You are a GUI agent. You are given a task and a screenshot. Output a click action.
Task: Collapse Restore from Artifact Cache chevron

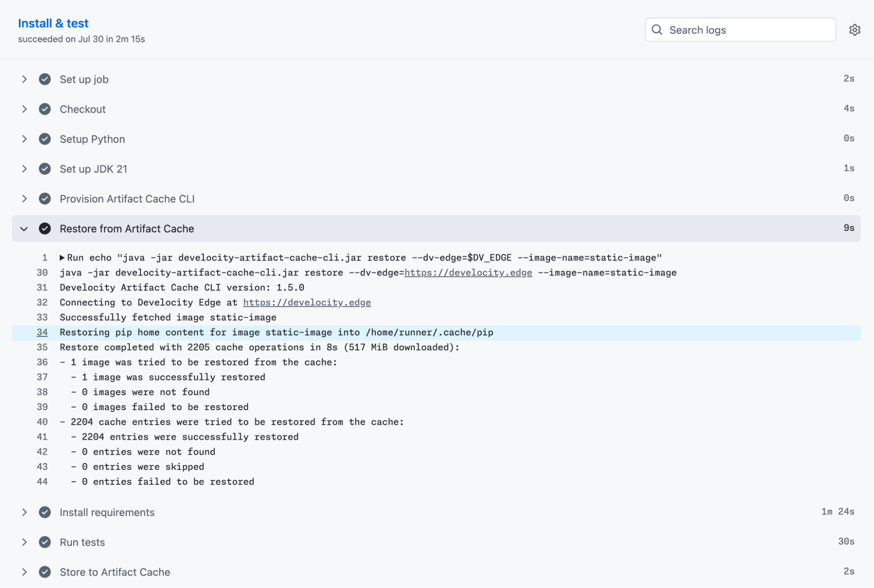click(24, 228)
